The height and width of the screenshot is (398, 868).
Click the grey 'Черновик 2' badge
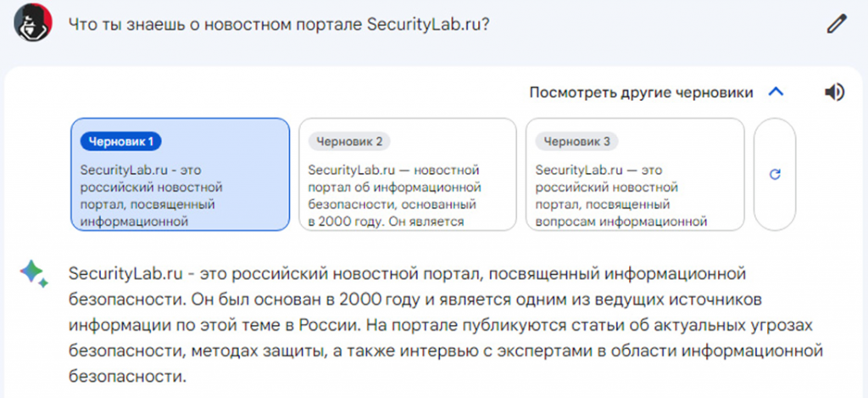coord(349,141)
